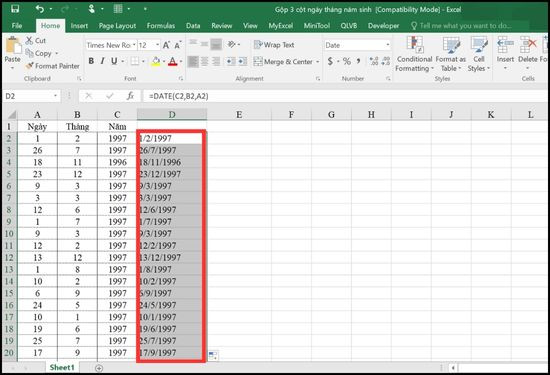Click Accounting dollar format icon

[x=330, y=61]
